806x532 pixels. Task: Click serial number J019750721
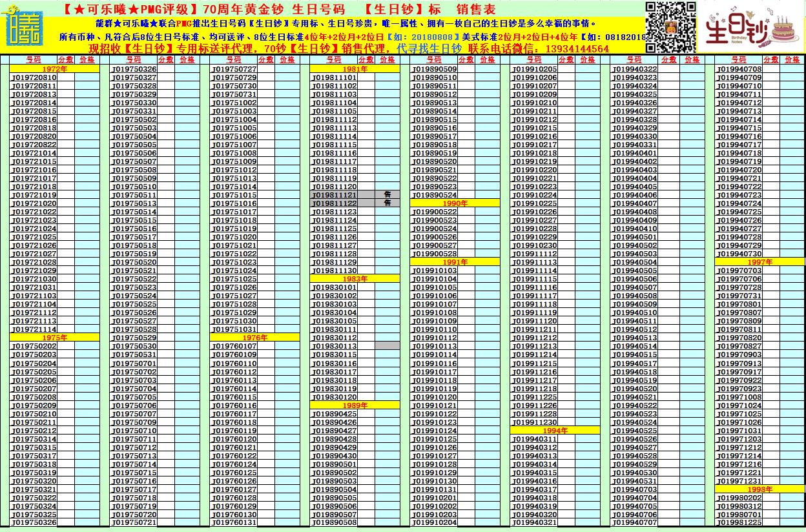(134, 523)
